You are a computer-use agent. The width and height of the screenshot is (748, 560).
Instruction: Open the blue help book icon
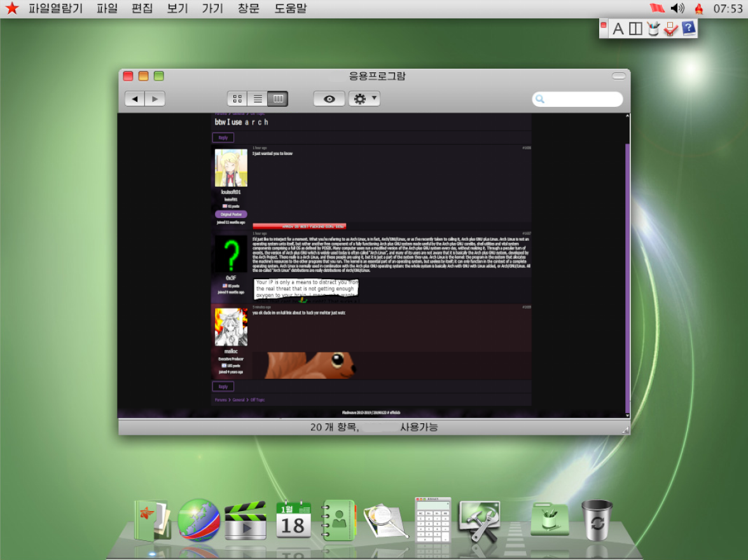[688, 29]
